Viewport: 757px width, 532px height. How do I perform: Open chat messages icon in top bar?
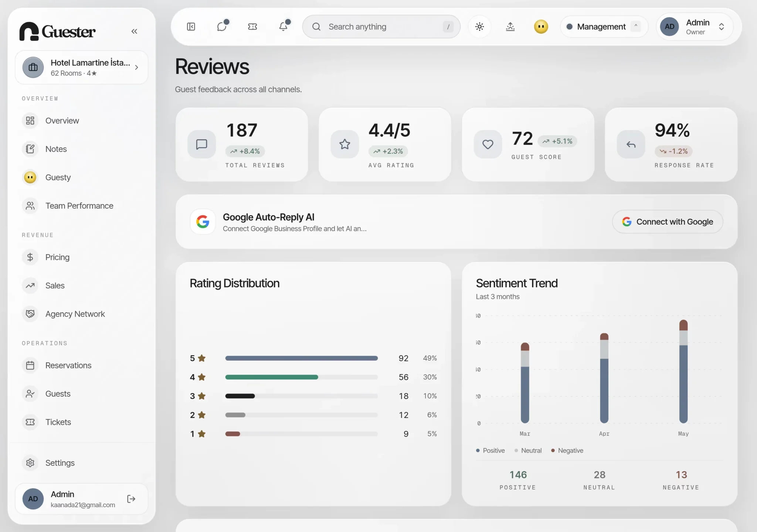[222, 27]
